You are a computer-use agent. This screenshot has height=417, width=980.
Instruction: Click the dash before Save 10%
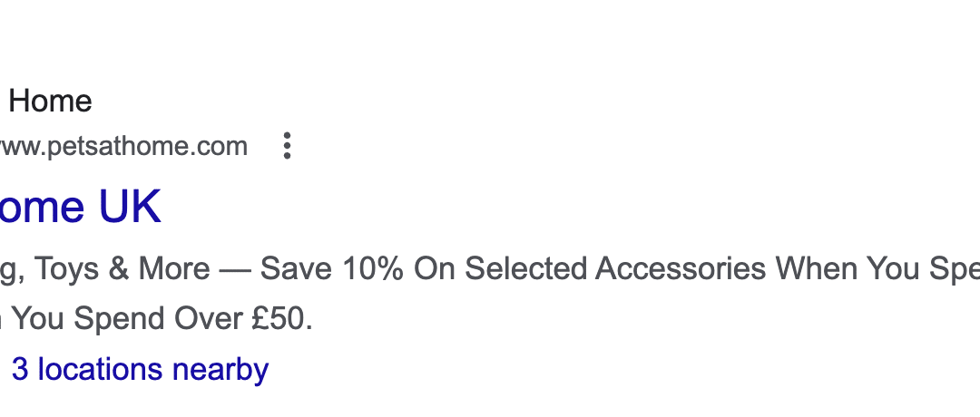click(235, 269)
